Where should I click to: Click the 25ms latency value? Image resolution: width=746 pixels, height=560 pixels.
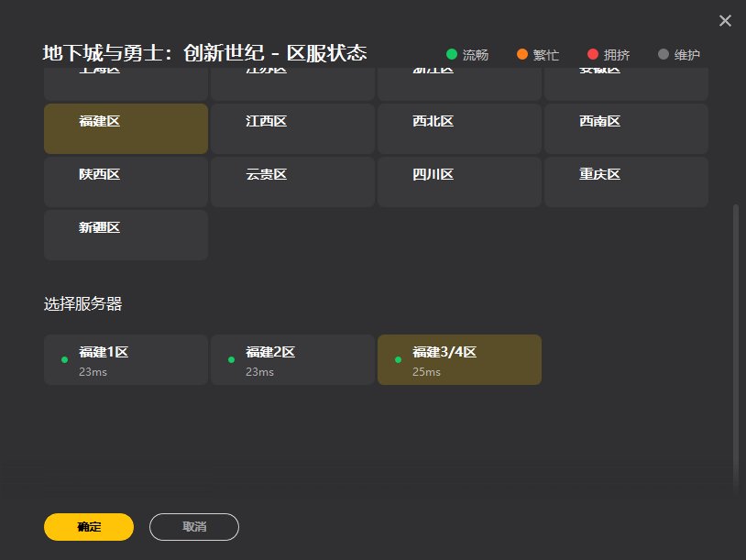click(426, 372)
